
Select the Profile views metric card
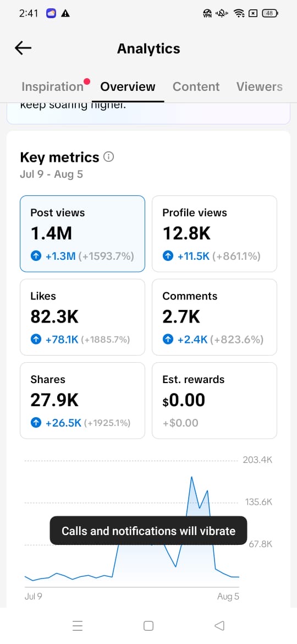point(215,234)
